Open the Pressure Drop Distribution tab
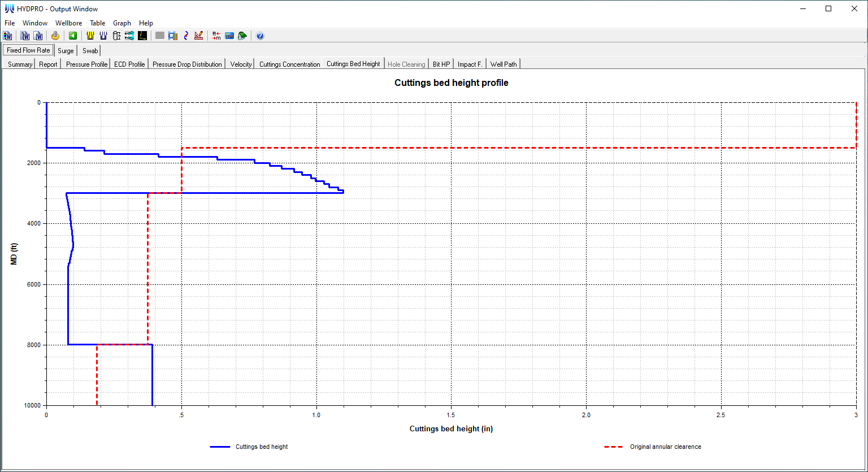Screen dimensions: 868x472 point(187,64)
